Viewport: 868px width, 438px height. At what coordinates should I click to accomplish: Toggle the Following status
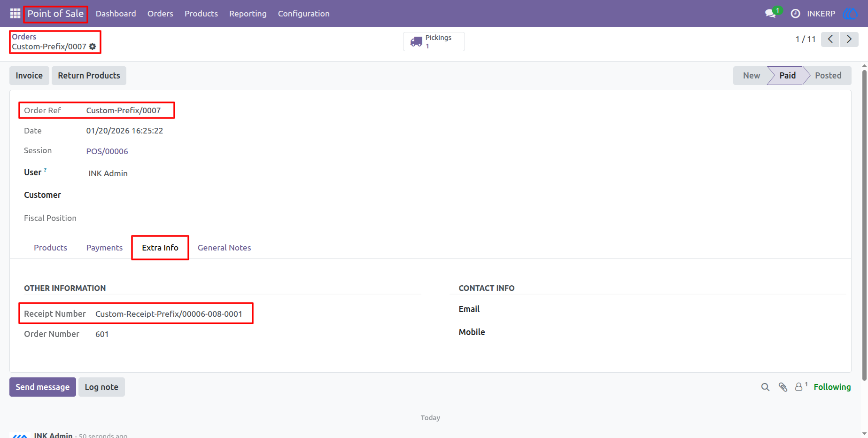[x=832, y=387]
